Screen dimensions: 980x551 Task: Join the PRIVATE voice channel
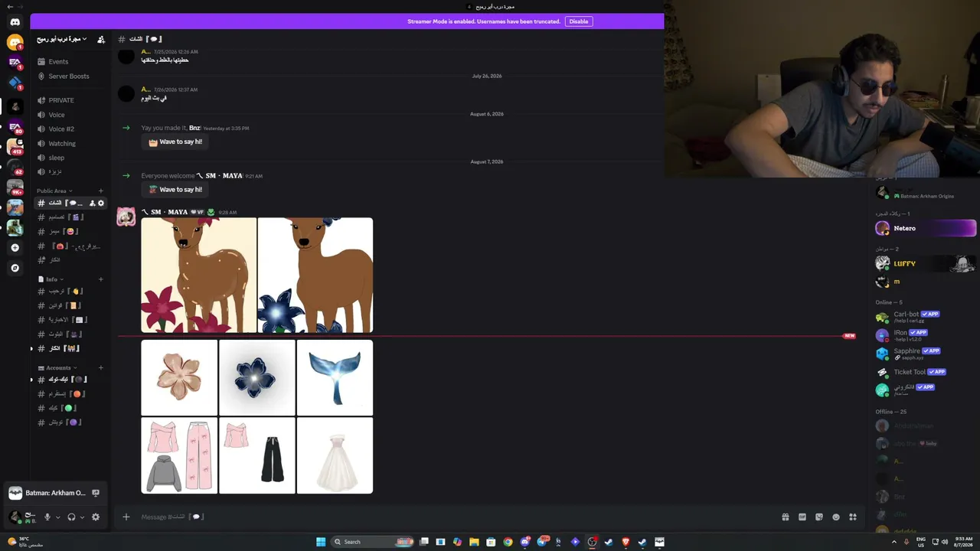click(71, 100)
